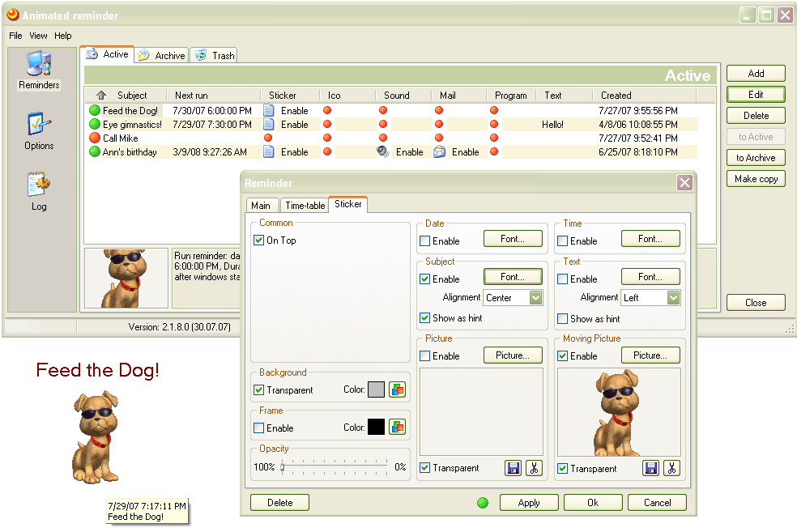Cut the Picture using scissors icon
Image resolution: width=797 pixels, height=532 pixels.
click(533, 468)
